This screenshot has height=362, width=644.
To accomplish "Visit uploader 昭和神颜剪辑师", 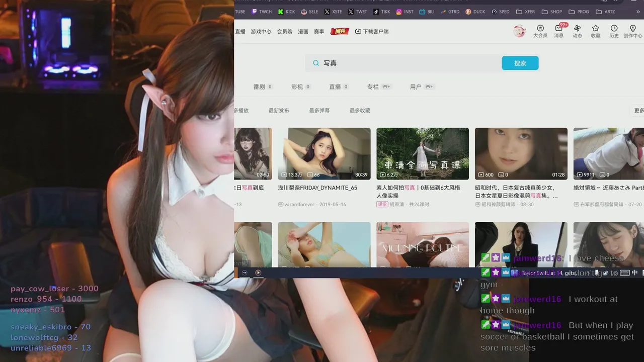I will [x=496, y=205].
